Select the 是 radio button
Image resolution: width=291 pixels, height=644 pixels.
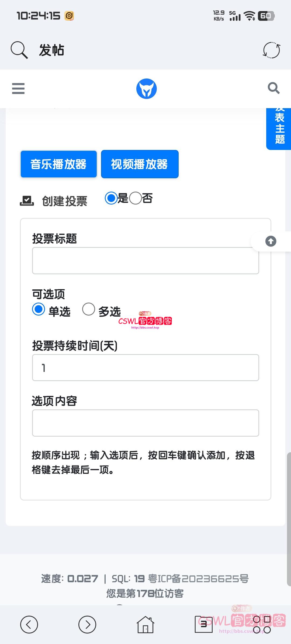pos(111,198)
